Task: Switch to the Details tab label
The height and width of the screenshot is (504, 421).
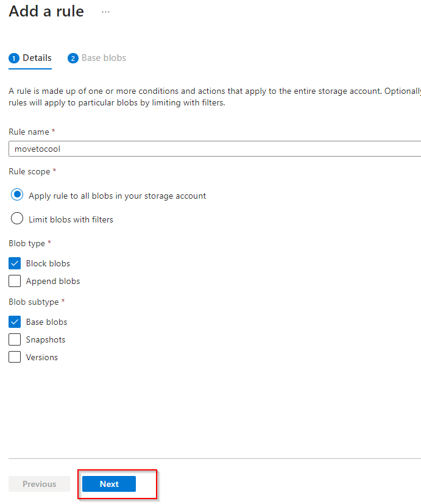Action: (x=37, y=58)
